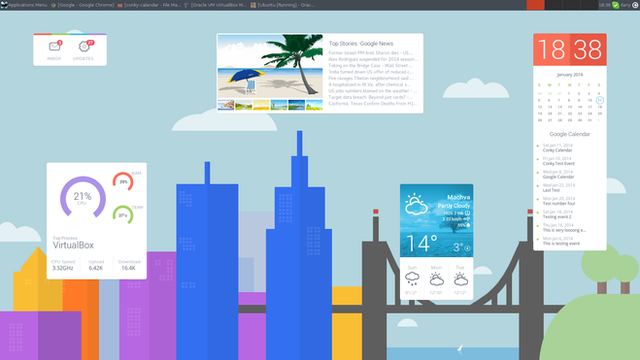Open the Former Israeli PM Ariel Sharon story
Viewport: 640px width, 360px height.
371,53
